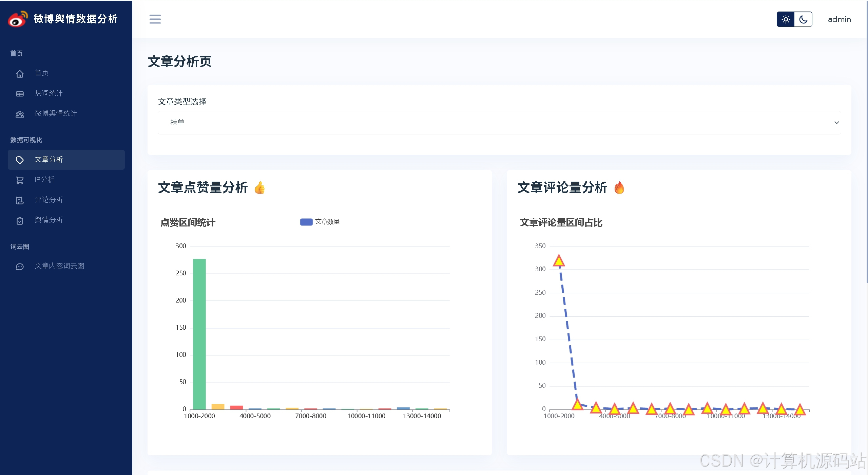Click the Weibo logo icon
This screenshot has width=868, height=475.
click(x=18, y=19)
